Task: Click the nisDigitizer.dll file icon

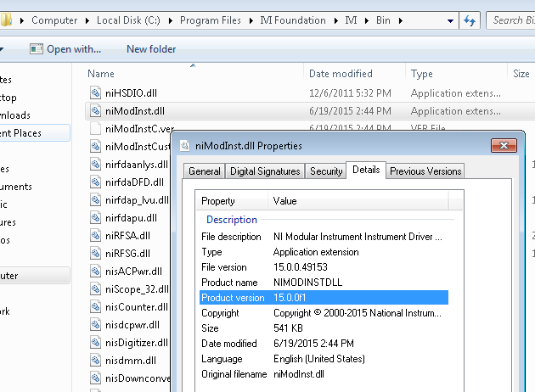Action: (x=95, y=342)
